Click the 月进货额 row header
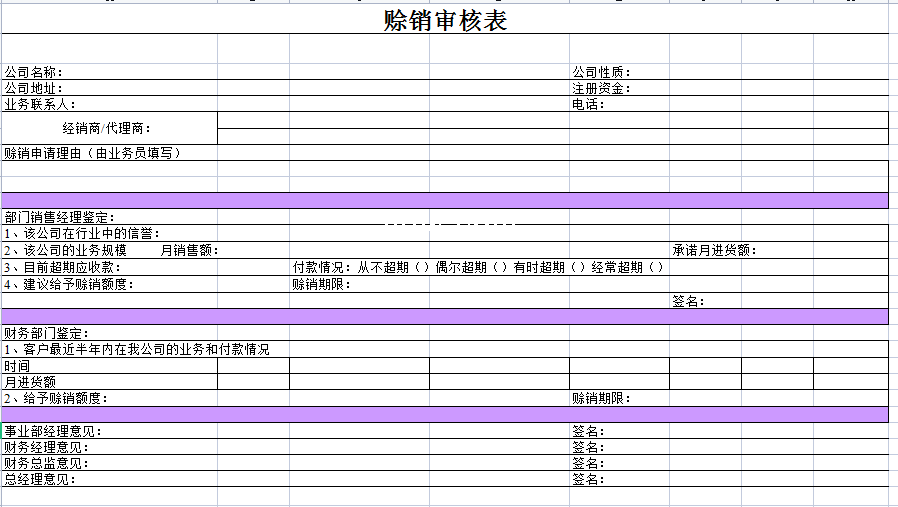 pyautogui.click(x=30, y=381)
